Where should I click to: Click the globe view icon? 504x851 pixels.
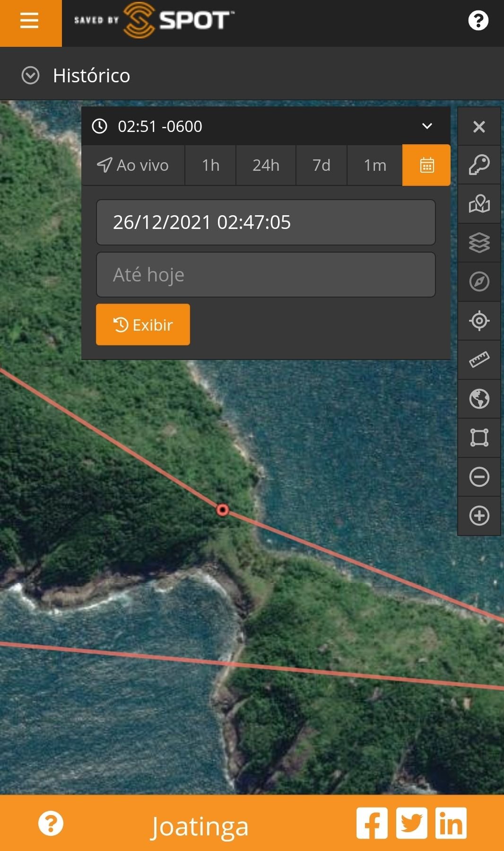[479, 399]
